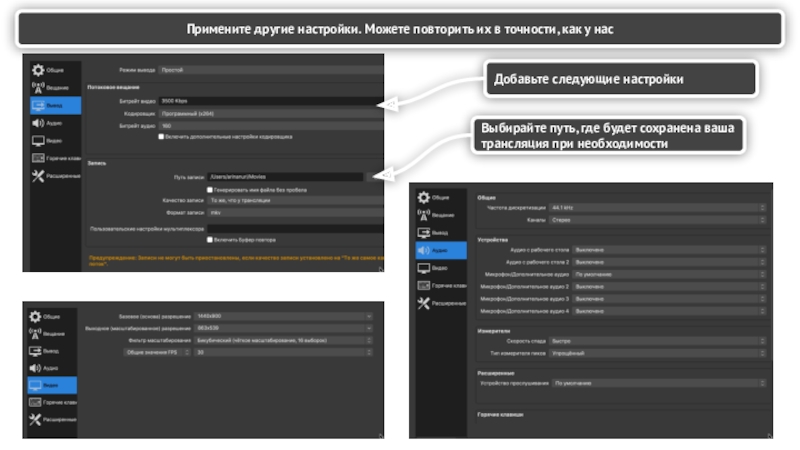Open Видео monitor icon in Audio settings window
800x450 pixels.
[x=423, y=268]
